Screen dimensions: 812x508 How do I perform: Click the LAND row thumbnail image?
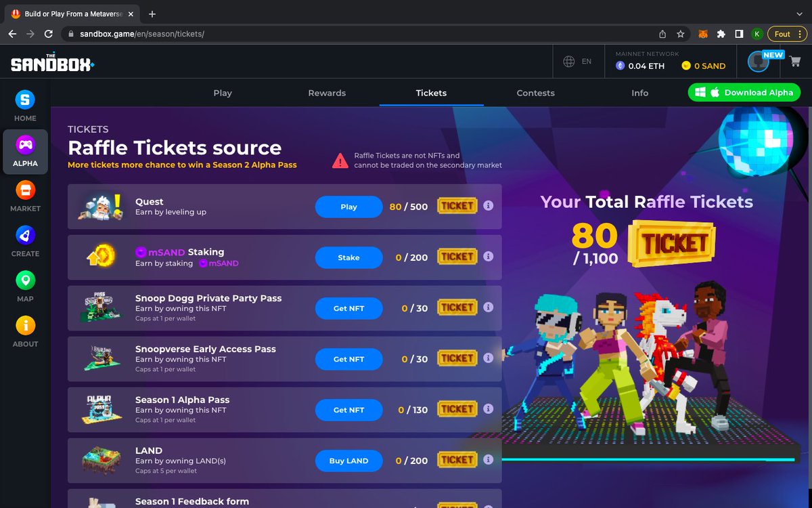(101, 460)
